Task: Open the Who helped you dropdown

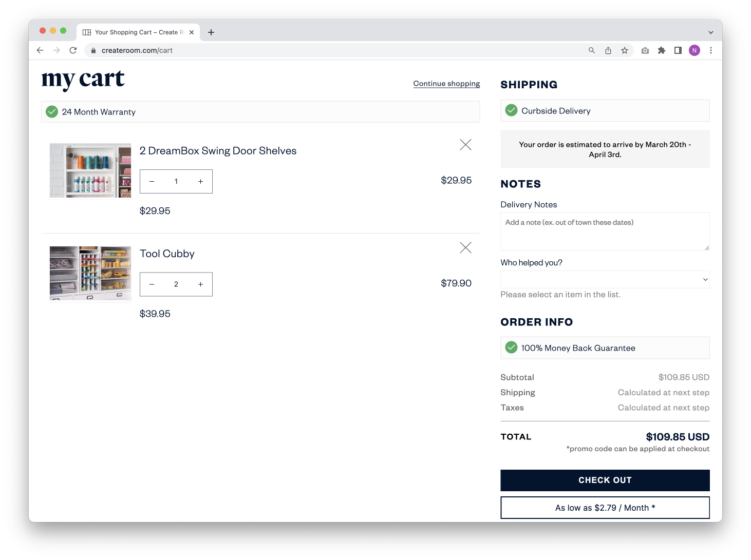Action: click(605, 279)
